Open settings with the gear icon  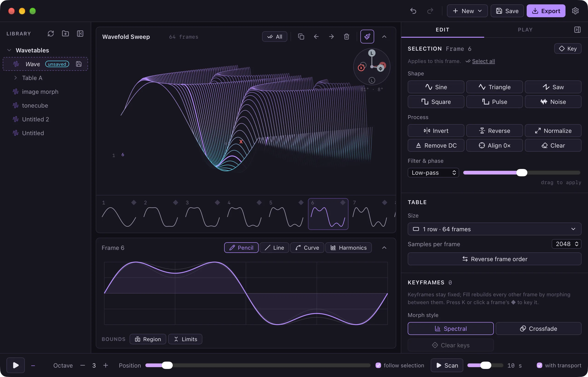click(x=575, y=11)
